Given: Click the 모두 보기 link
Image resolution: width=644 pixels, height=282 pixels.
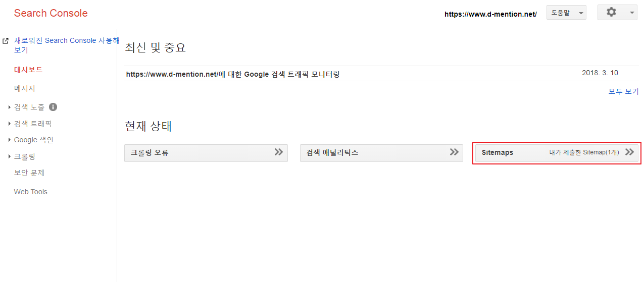Looking at the screenshot, I should pos(623,91).
